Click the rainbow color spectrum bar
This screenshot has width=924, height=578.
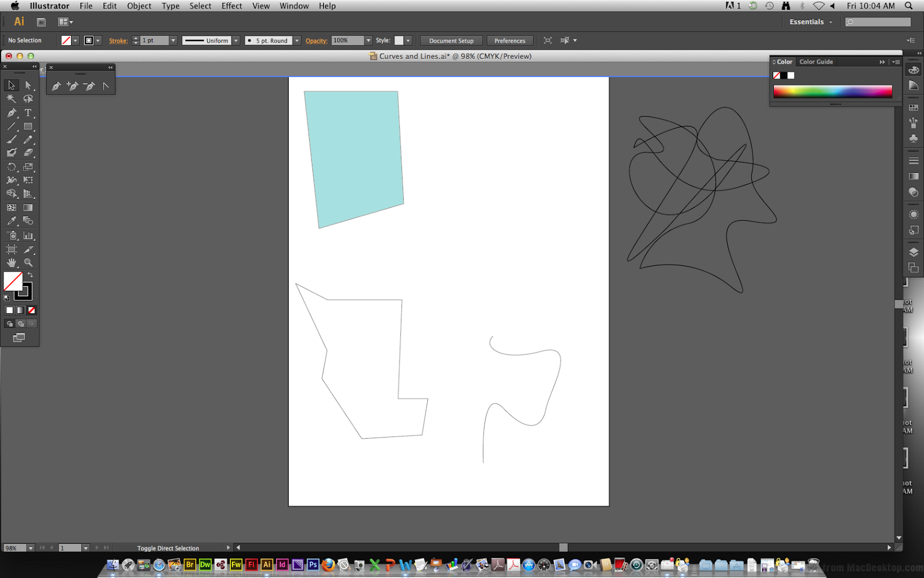click(832, 91)
